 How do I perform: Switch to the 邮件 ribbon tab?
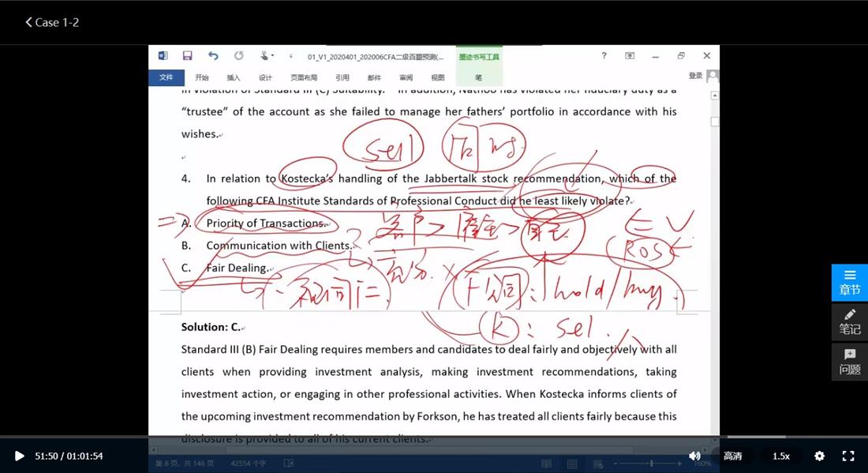(374, 77)
